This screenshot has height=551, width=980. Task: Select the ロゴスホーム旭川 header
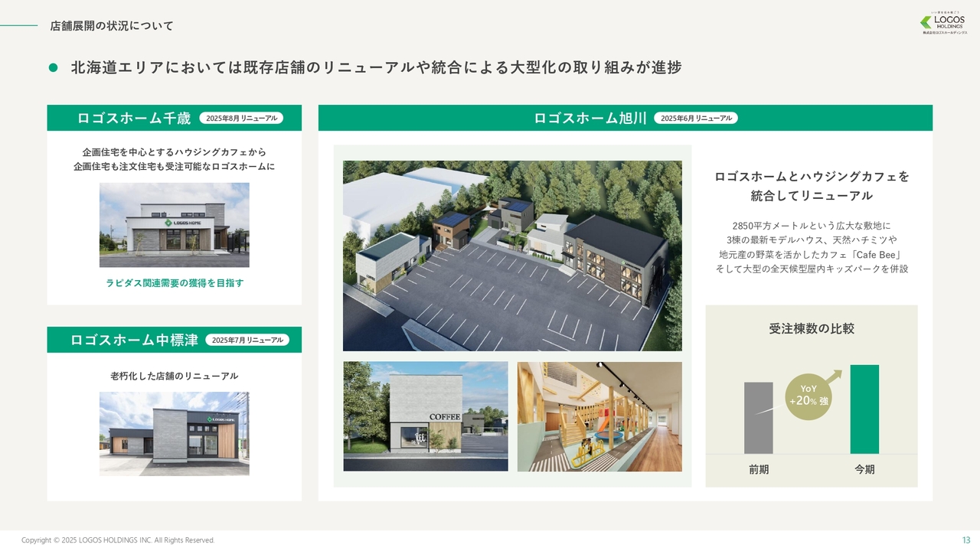click(x=590, y=119)
